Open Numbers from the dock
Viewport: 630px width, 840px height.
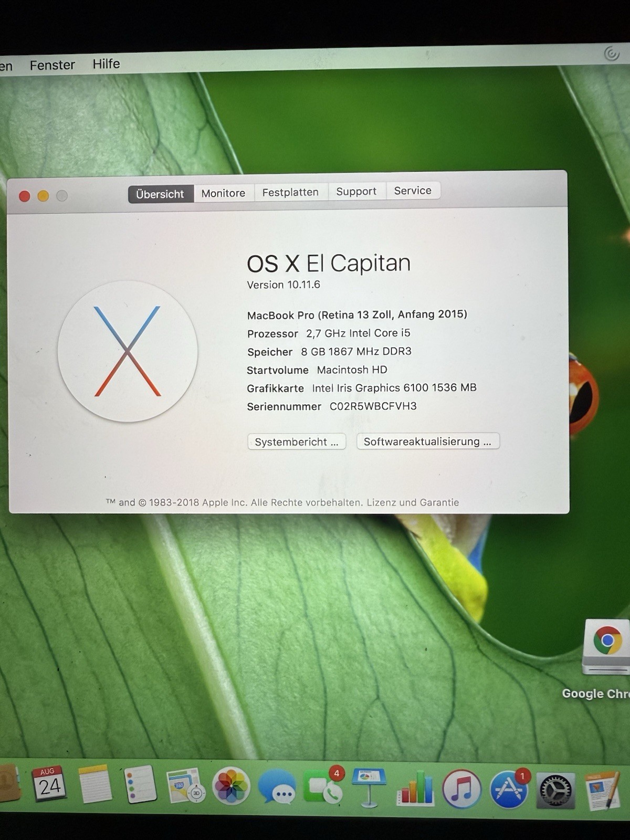pos(415,787)
